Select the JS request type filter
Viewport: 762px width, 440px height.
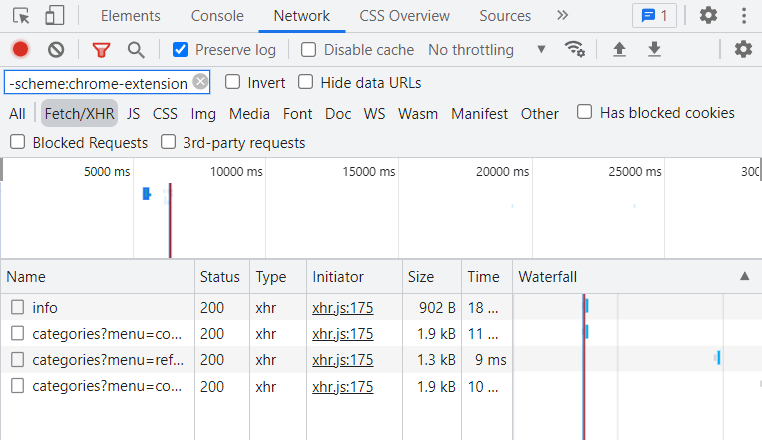tap(133, 113)
